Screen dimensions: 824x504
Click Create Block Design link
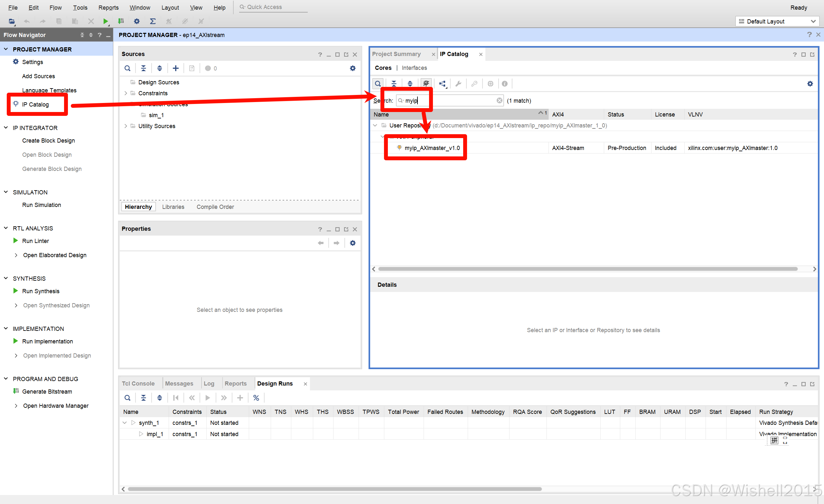(48, 140)
